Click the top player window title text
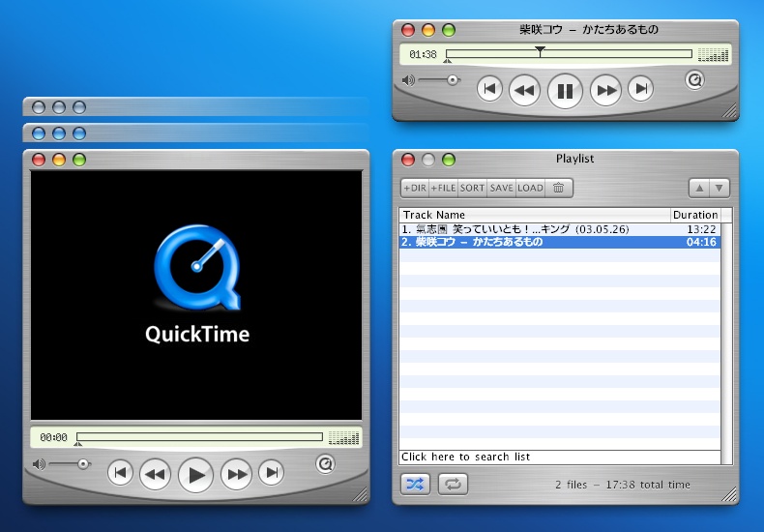 tap(589, 30)
